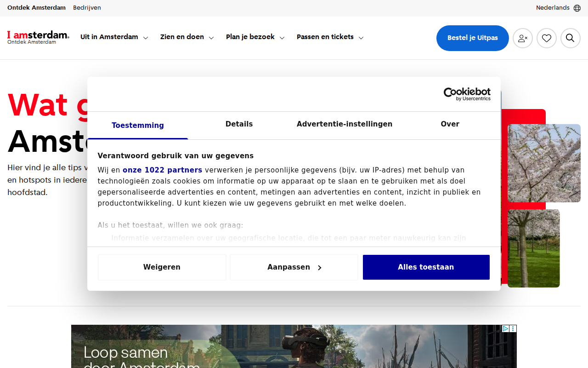The height and width of the screenshot is (368, 588).
Task: Open the account login icon
Action: [523, 38]
